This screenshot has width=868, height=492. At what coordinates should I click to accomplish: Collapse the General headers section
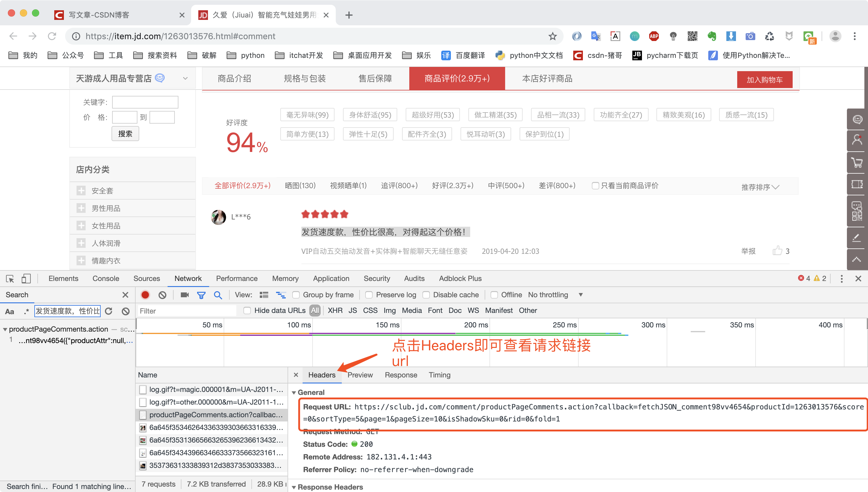(x=294, y=392)
